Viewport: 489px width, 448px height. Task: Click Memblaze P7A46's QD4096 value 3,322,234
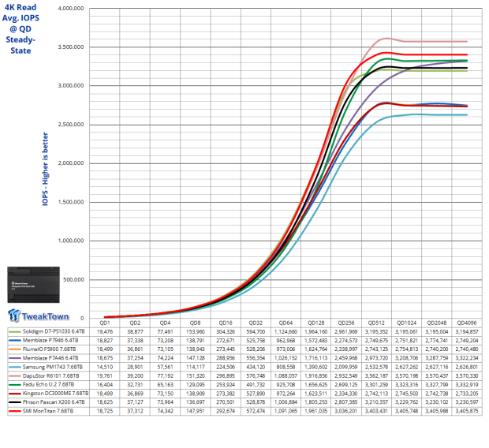click(x=467, y=358)
